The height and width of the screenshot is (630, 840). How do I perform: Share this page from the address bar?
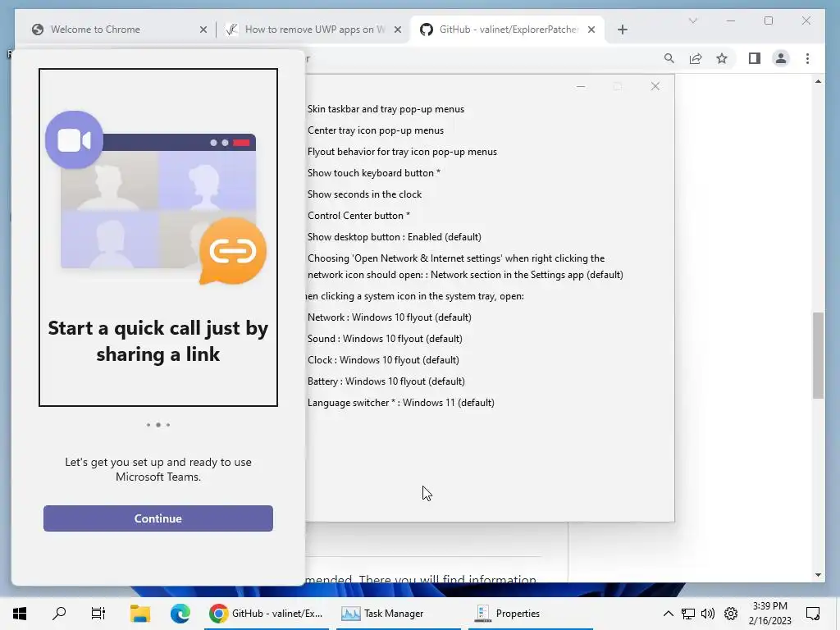pyautogui.click(x=696, y=58)
